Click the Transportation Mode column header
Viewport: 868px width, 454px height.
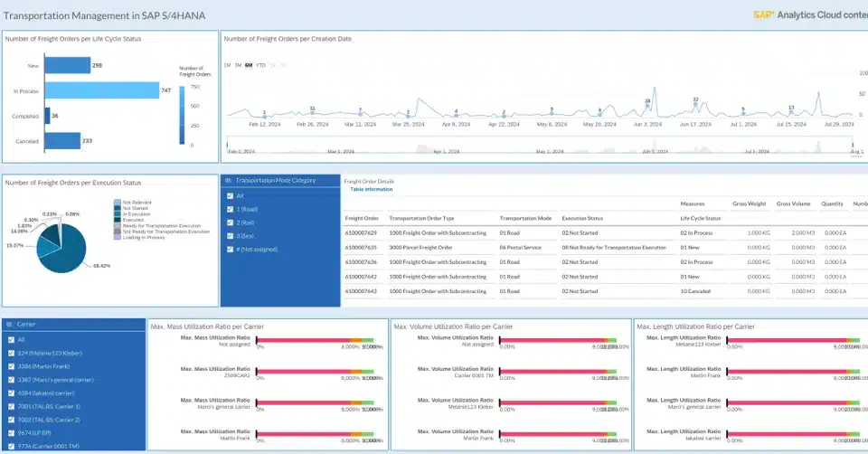[525, 218]
